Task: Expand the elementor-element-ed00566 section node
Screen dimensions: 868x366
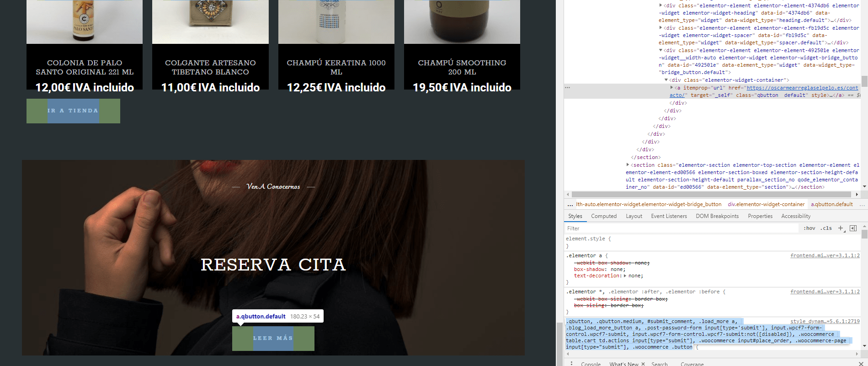Action: [x=628, y=164]
